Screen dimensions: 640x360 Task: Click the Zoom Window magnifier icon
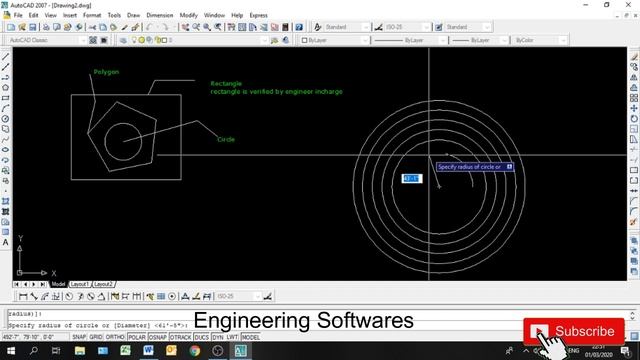[x=207, y=27]
